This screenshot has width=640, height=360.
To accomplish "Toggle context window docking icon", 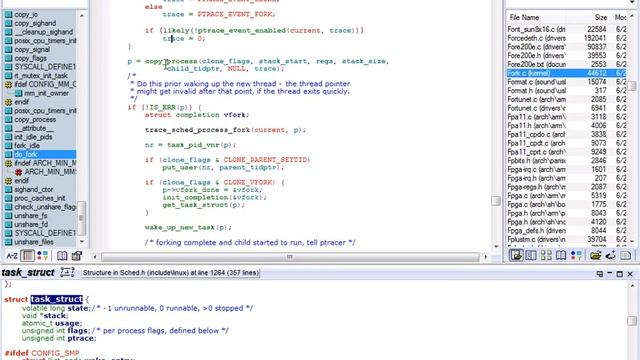I will click(x=599, y=274).
